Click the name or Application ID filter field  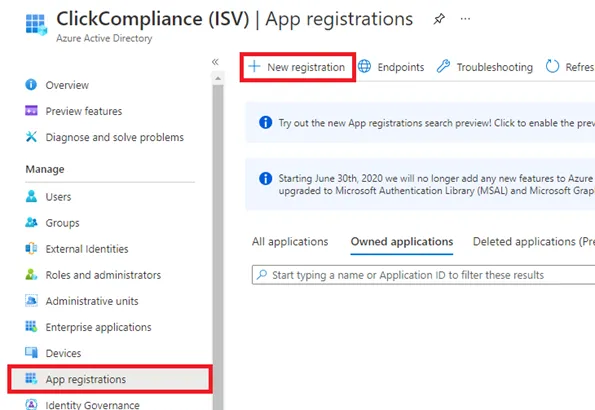(x=423, y=274)
